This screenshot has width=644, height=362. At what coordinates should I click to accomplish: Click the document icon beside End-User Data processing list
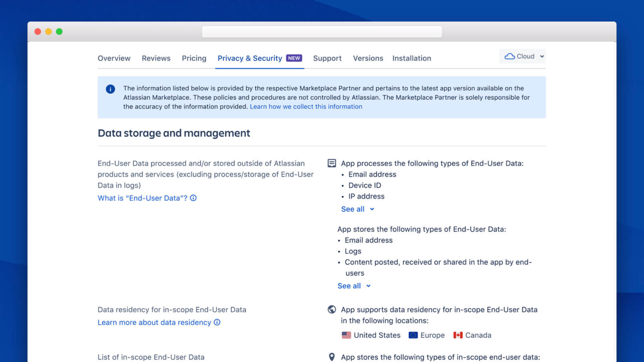[332, 163]
